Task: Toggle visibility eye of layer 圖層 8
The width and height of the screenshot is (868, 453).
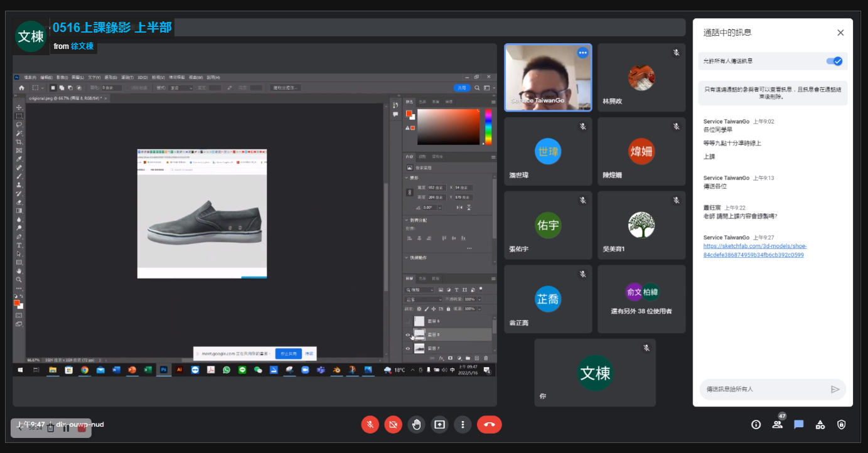Action: click(x=408, y=335)
